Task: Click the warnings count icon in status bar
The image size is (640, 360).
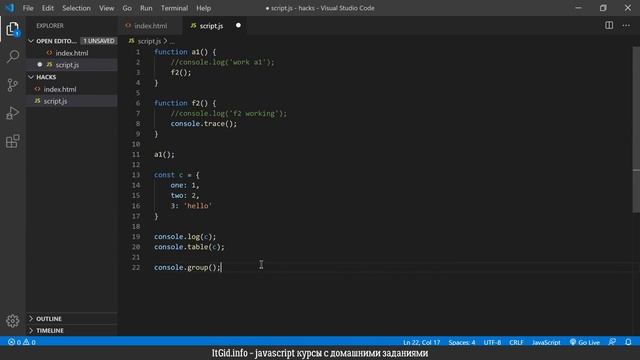Action: [26, 342]
